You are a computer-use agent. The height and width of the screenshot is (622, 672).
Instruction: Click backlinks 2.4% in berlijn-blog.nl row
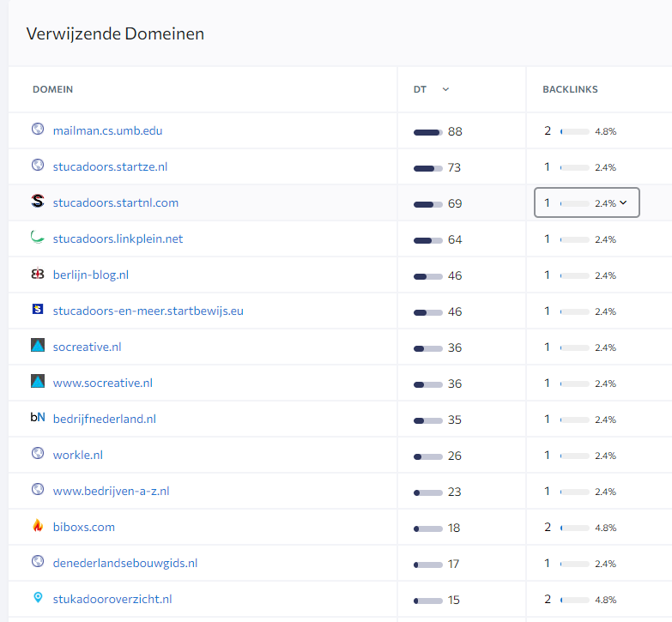pyautogui.click(x=606, y=275)
